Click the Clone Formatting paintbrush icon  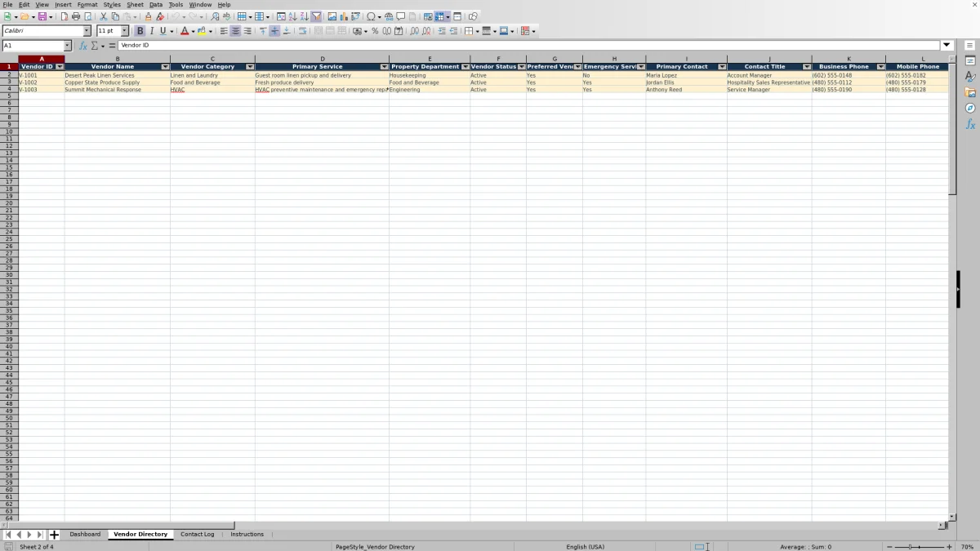[148, 16]
